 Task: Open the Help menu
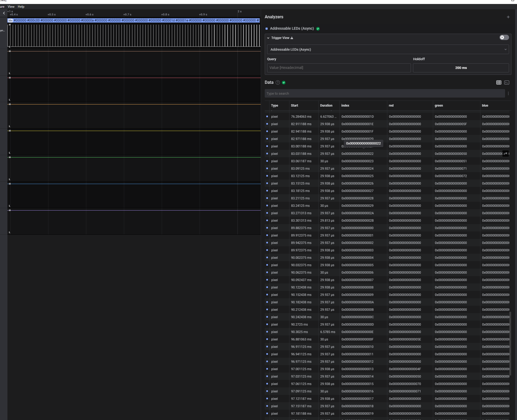21,7
